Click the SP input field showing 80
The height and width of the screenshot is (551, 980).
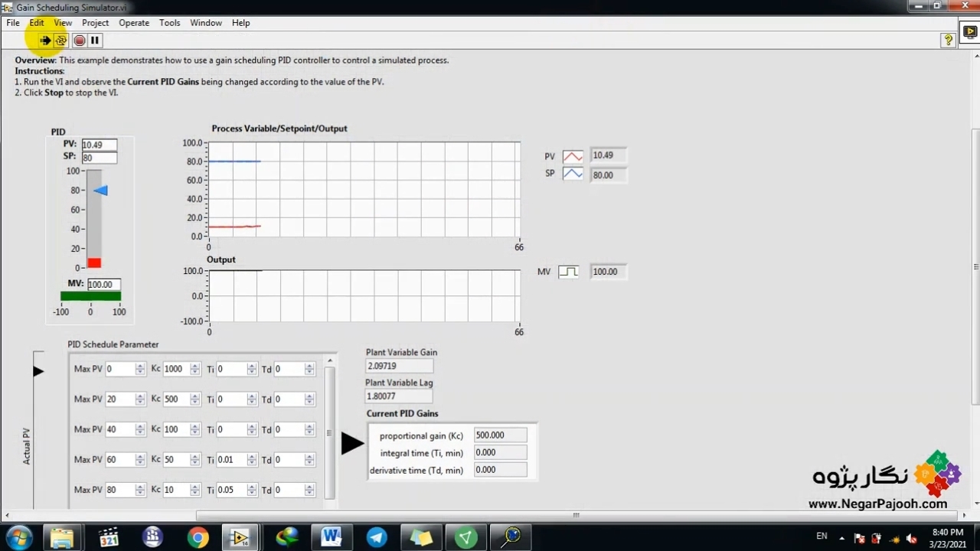click(x=99, y=158)
